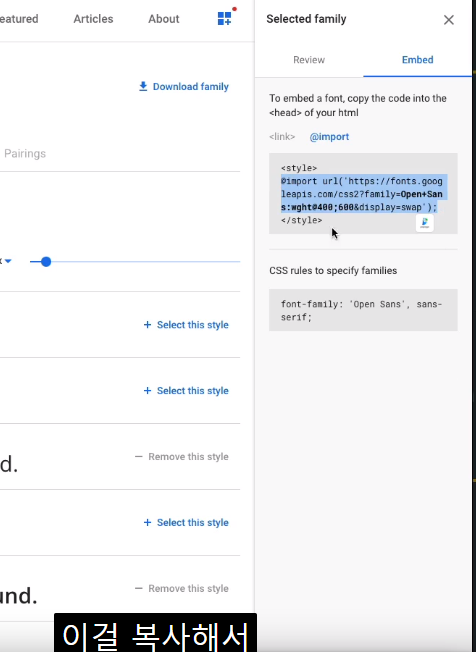Expand the font size dropdown arrow
Screen dimensions: 476x652
point(8,261)
